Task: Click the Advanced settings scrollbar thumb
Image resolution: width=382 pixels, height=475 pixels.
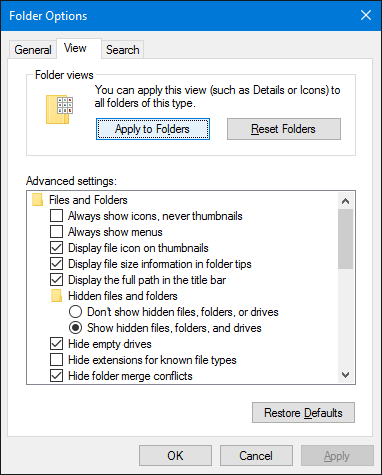Action: [346, 239]
